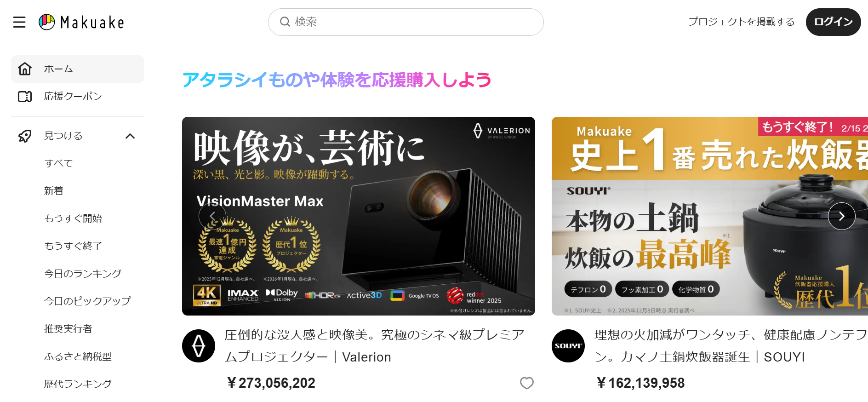Toggle the heart favorite on the Valerion project
The height and width of the screenshot is (402, 868).
pyautogui.click(x=527, y=383)
